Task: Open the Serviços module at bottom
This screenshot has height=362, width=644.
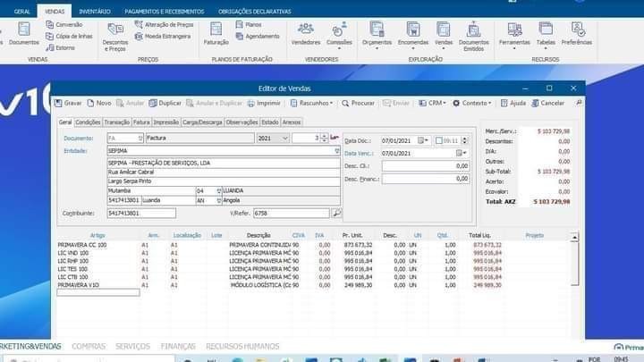Action: coord(132,347)
